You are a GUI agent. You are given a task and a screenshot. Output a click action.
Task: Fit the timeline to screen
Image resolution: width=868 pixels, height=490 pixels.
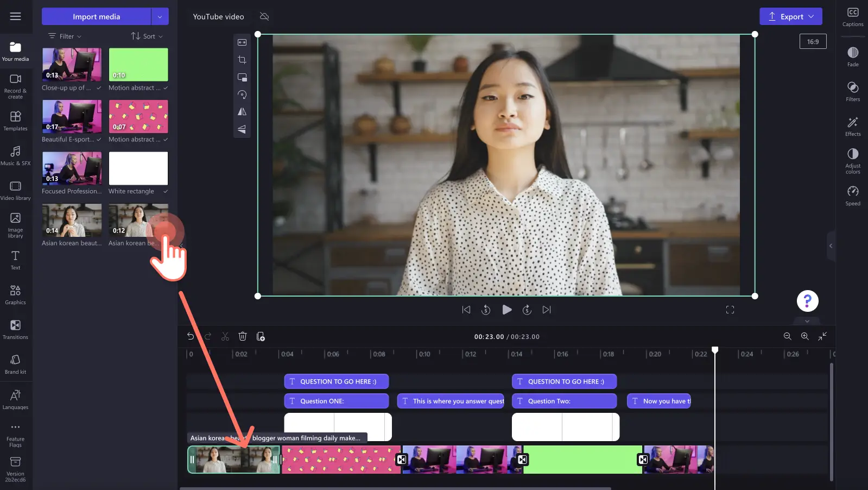pyautogui.click(x=823, y=336)
